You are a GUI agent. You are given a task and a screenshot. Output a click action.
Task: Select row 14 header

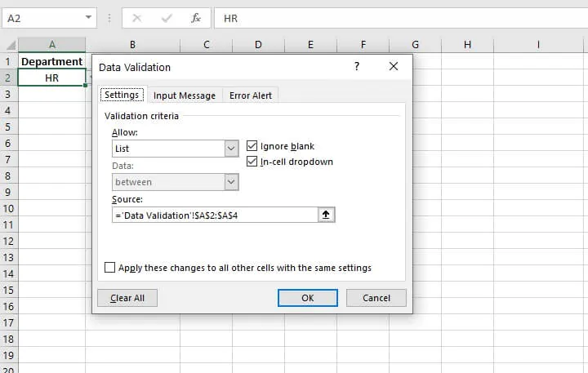coord(8,273)
